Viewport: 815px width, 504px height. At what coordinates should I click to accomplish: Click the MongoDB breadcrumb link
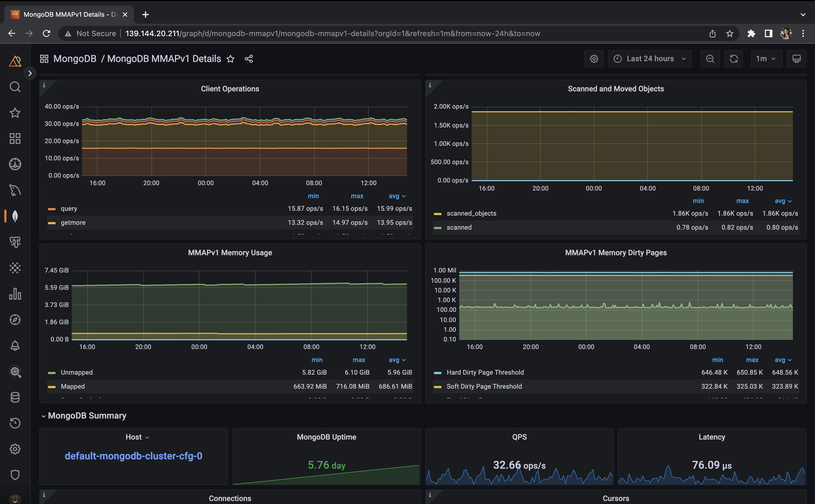pos(75,59)
